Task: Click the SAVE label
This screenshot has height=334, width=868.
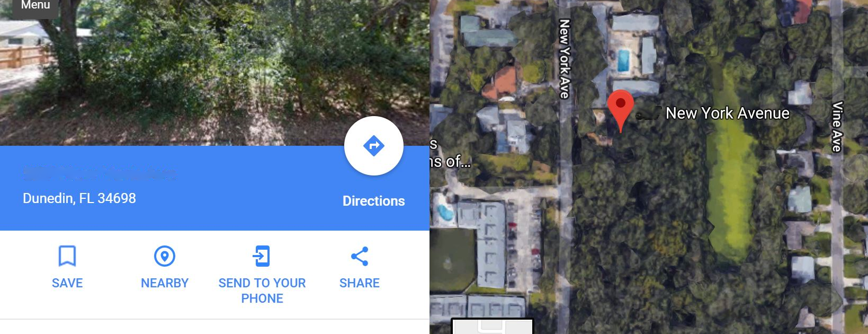Action: click(67, 283)
